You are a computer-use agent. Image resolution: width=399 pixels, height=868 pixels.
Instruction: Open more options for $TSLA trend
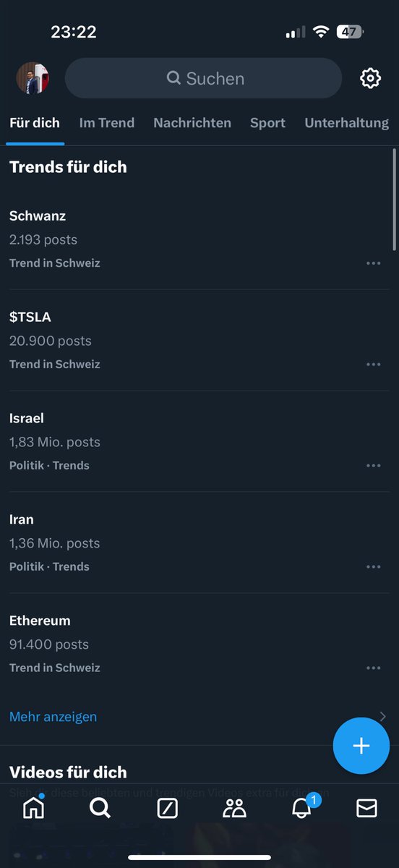[x=373, y=365]
